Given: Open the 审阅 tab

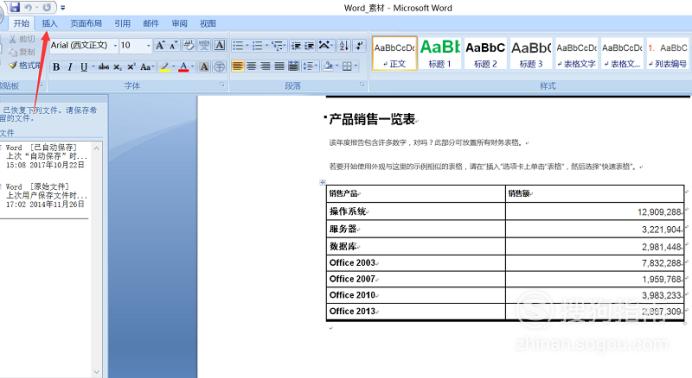Looking at the screenshot, I should [x=179, y=23].
